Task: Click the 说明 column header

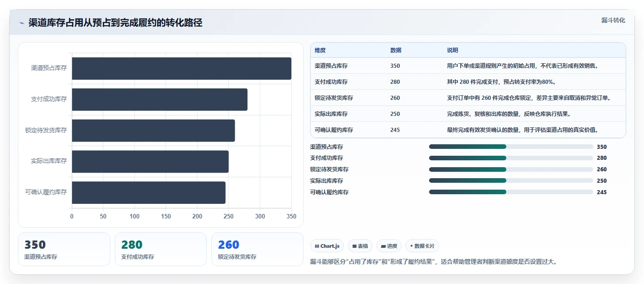Action: coord(452,50)
